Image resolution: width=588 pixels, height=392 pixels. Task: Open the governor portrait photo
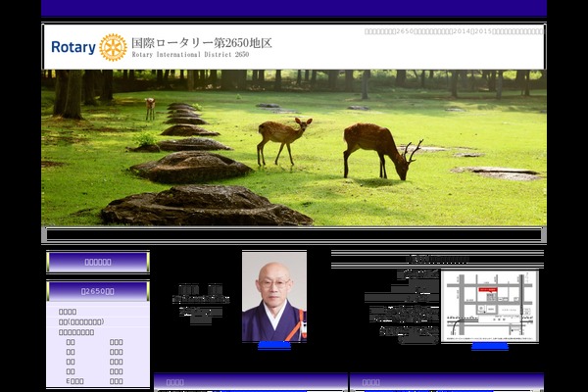point(274,295)
